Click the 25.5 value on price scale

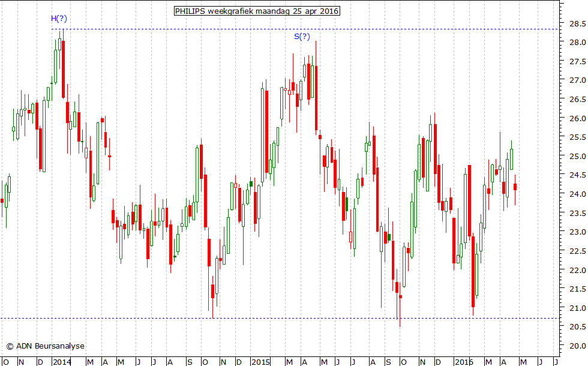577,137
